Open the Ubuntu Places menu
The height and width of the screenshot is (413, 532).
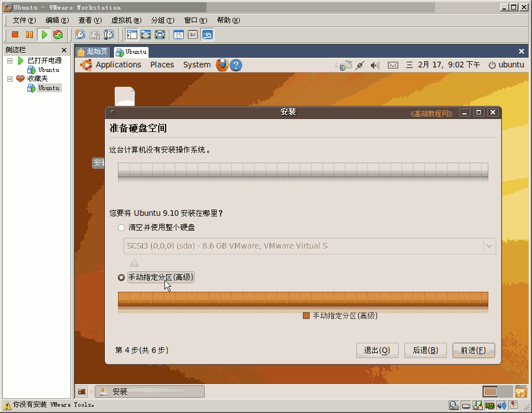coord(162,65)
